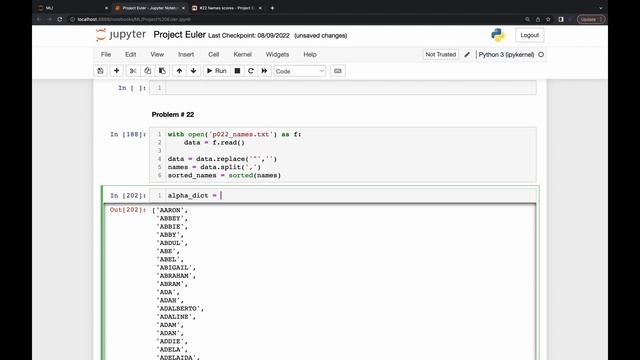Open the Widgets menu
The height and width of the screenshot is (360, 640).
277,54
